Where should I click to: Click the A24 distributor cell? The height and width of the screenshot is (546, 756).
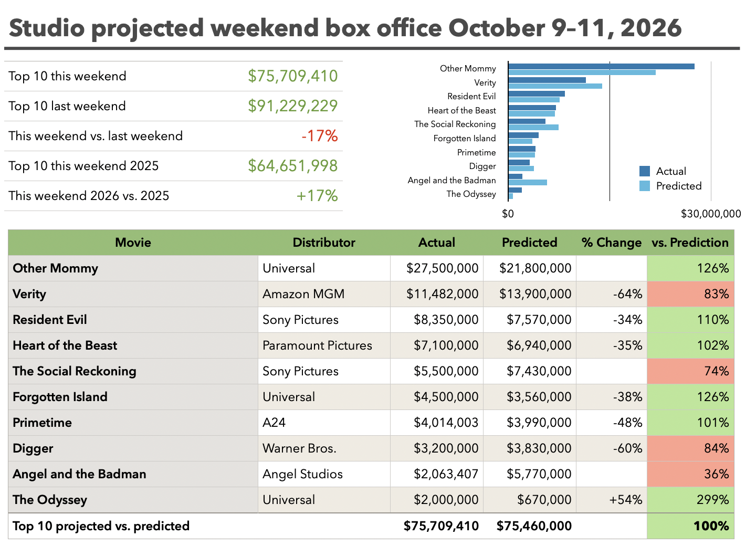[x=324, y=423]
